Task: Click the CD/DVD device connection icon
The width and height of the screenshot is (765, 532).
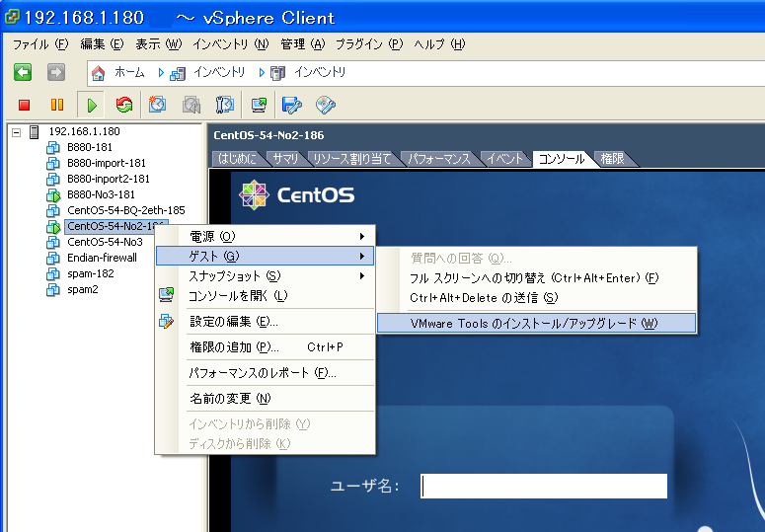Action: (326, 105)
